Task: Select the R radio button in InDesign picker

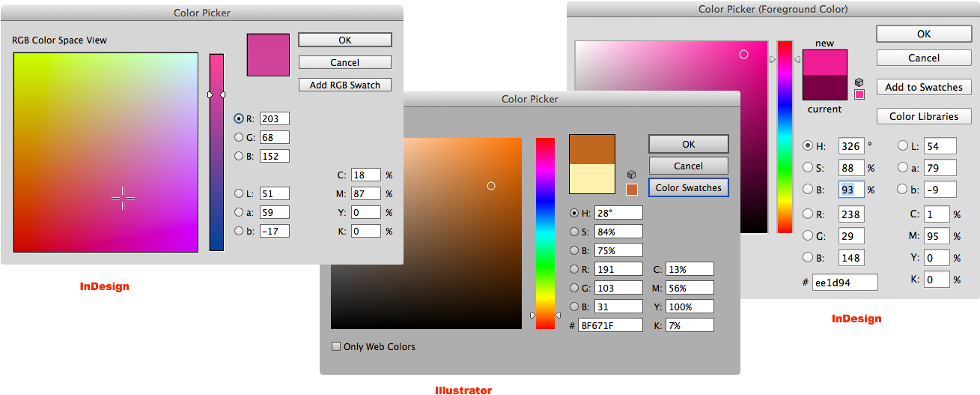Action: 239,118
